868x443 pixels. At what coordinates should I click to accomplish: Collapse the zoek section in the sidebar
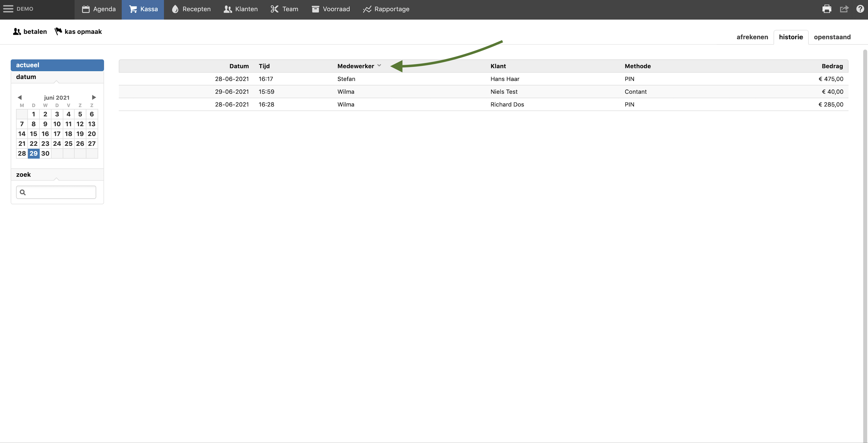(23, 175)
